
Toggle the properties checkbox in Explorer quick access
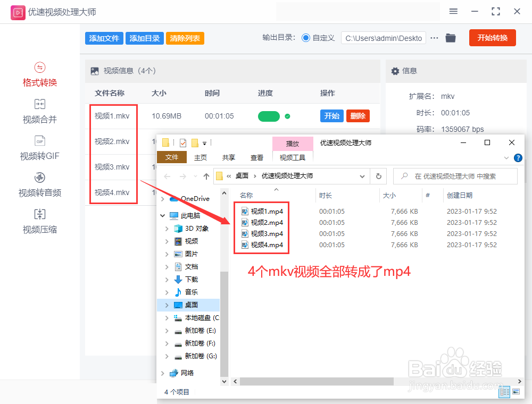tap(182, 142)
